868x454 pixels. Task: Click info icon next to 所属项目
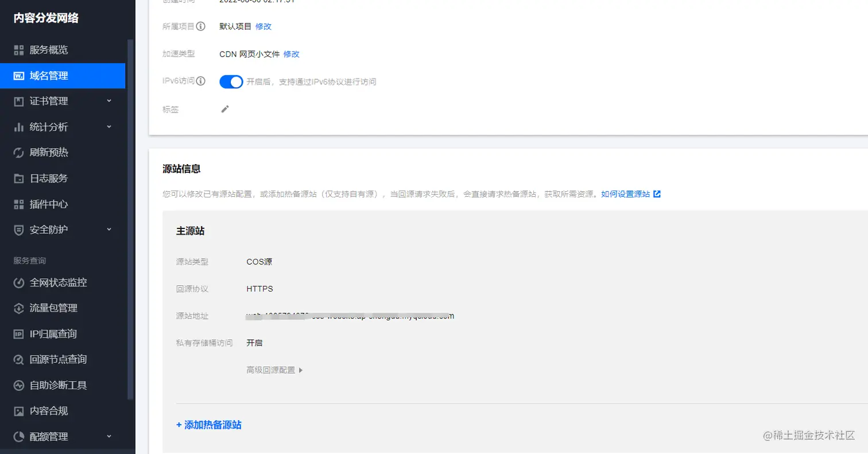tap(201, 26)
